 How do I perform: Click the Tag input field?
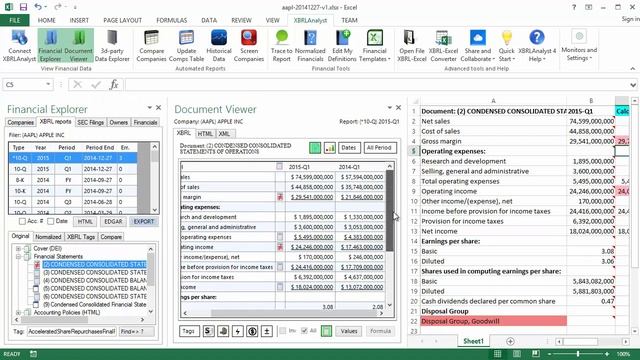tap(72, 331)
